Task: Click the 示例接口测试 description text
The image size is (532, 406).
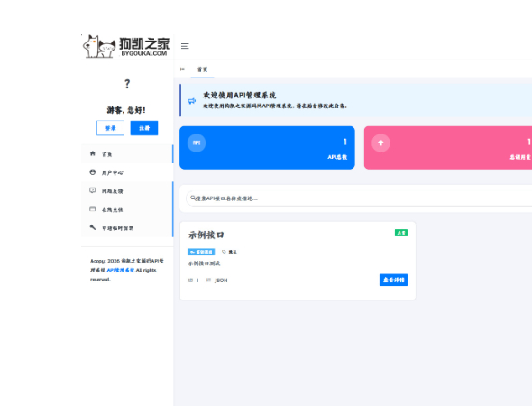Action: pos(205,263)
